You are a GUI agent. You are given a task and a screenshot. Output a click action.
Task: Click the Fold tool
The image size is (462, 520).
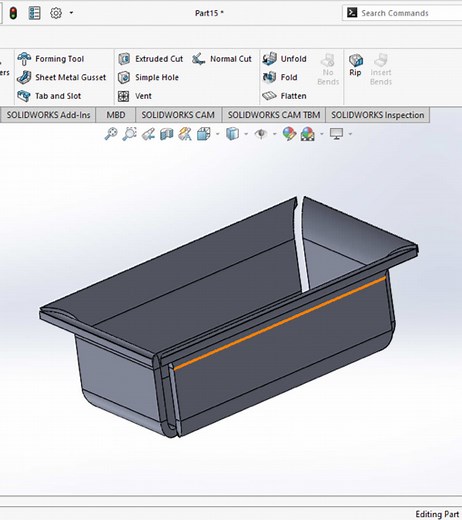click(x=280, y=77)
